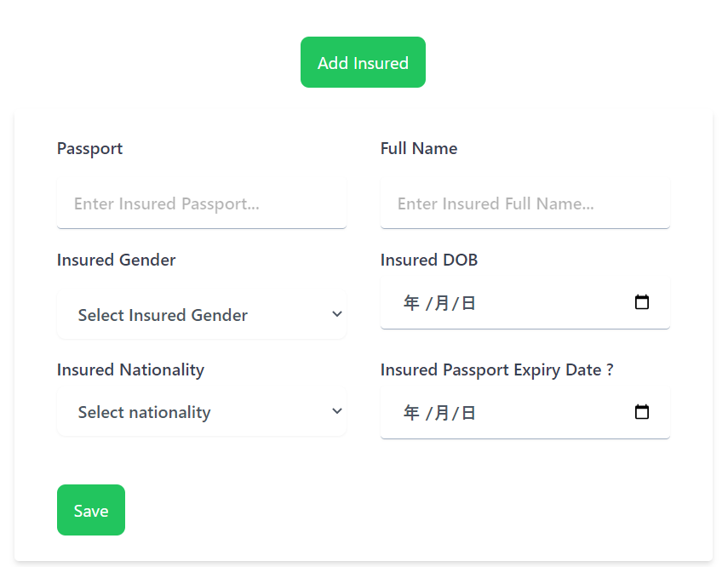Click the Insured Passport Expiry Date label
728x567 pixels.
[496, 370]
